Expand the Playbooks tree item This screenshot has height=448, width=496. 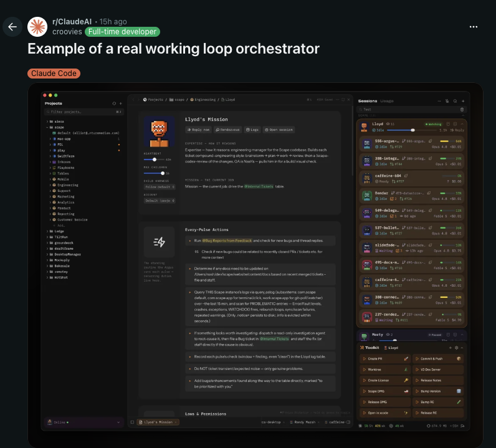point(50,168)
